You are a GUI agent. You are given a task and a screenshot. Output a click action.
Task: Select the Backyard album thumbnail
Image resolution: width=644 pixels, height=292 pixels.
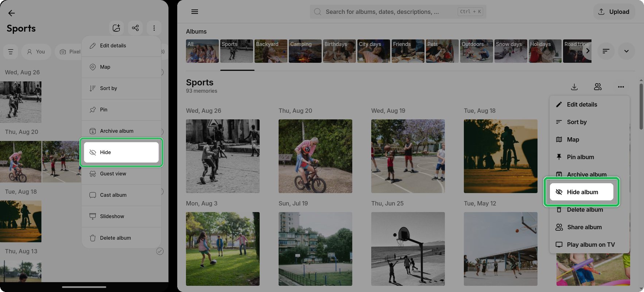271,51
